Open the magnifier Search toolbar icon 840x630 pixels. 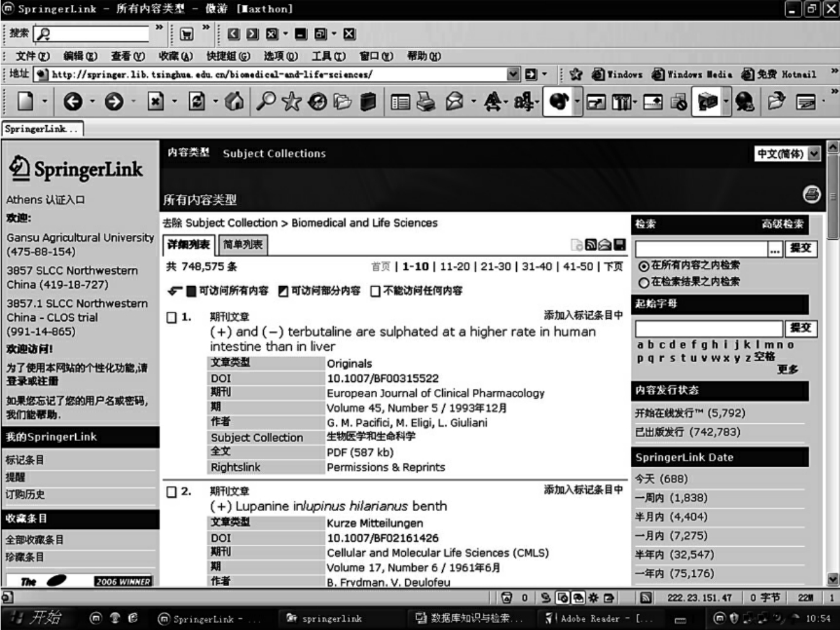coord(266,101)
